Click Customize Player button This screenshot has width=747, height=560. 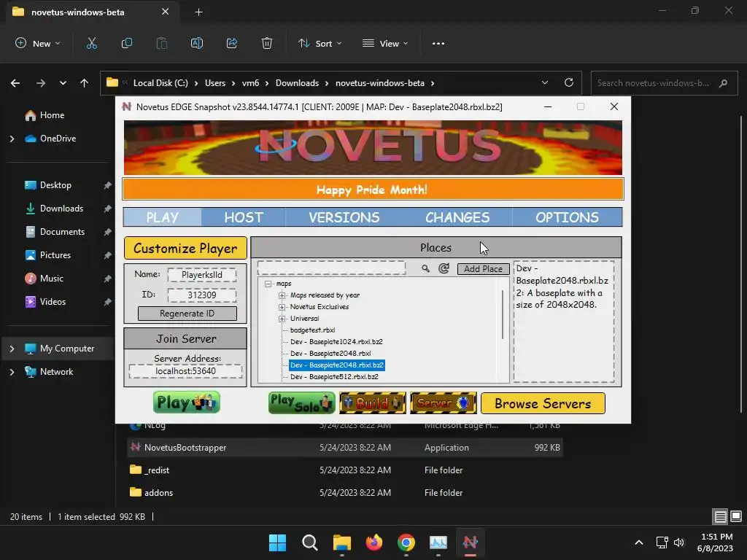[185, 248]
